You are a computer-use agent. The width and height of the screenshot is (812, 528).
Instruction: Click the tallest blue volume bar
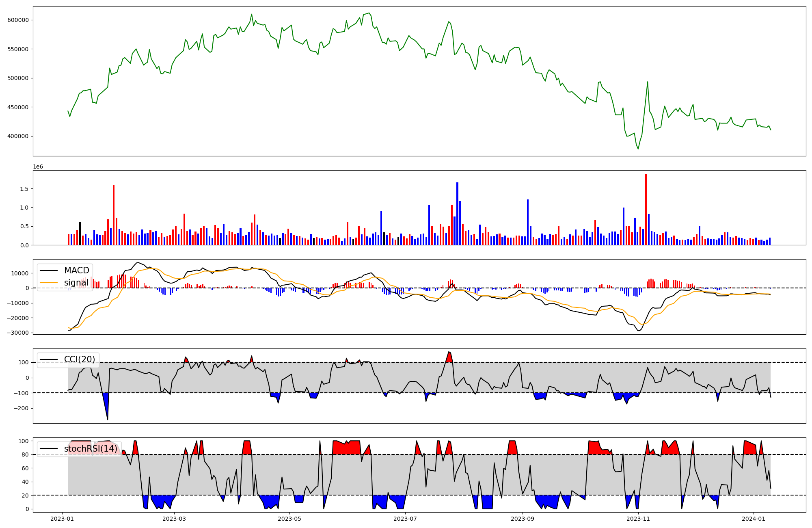pyautogui.click(x=457, y=213)
